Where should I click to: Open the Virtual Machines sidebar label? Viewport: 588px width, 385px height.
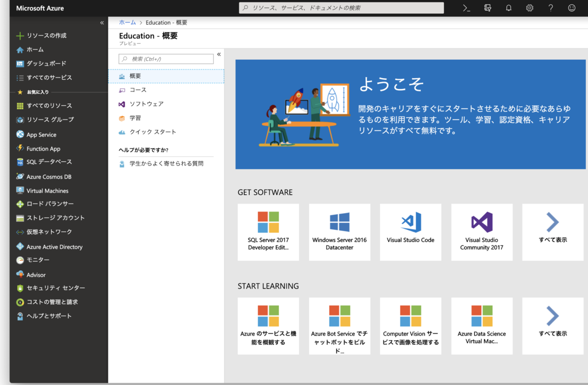coord(47,191)
